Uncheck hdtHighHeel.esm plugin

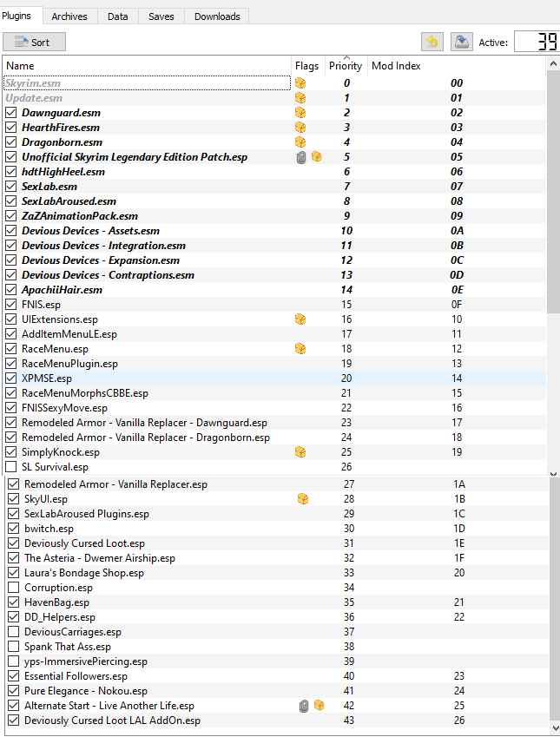point(10,172)
